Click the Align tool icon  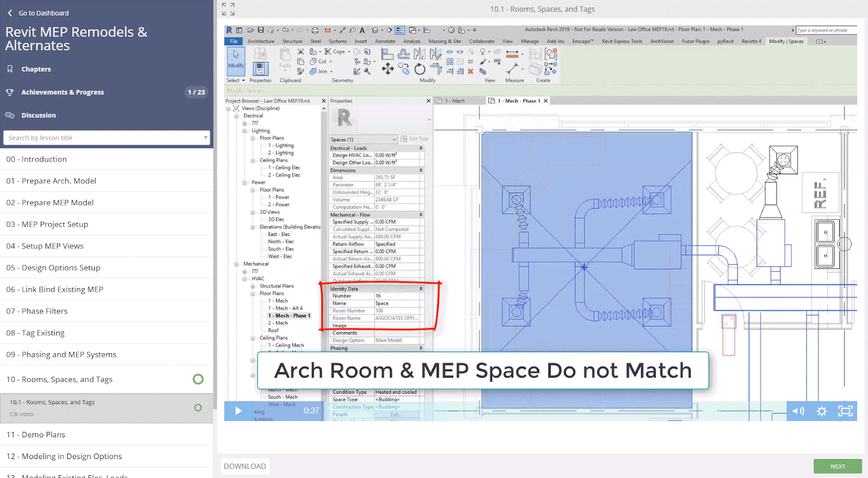[x=387, y=54]
